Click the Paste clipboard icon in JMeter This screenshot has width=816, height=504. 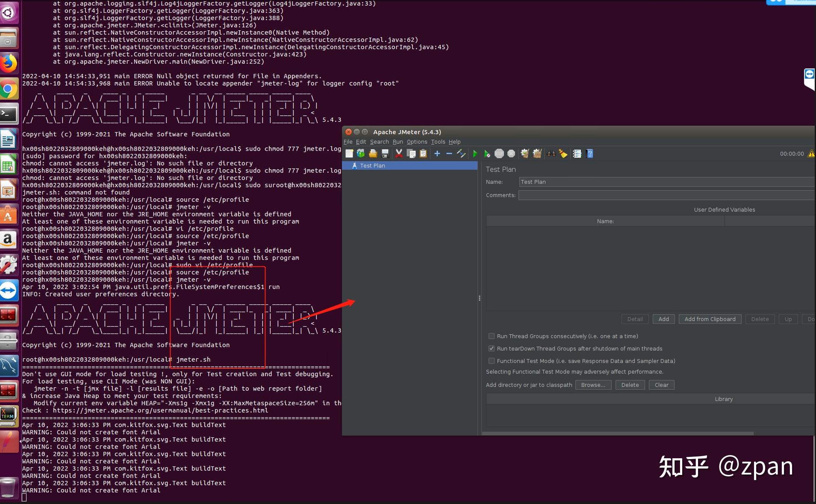click(x=423, y=153)
